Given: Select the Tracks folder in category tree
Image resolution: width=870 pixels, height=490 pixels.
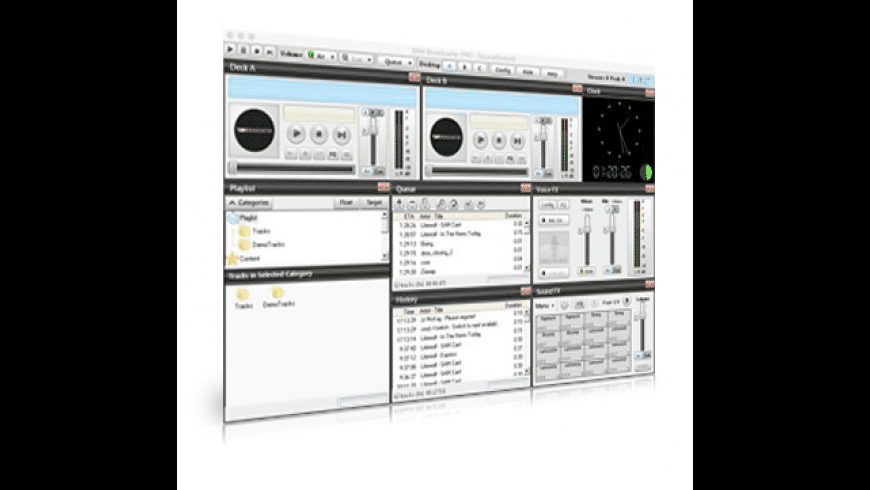Looking at the screenshot, I should (254, 231).
